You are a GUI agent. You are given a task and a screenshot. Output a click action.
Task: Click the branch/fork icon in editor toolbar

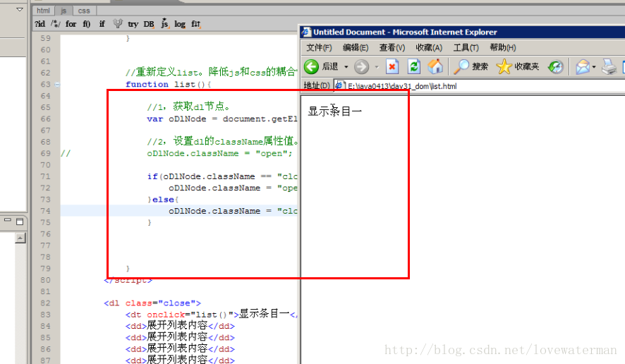coord(118,24)
